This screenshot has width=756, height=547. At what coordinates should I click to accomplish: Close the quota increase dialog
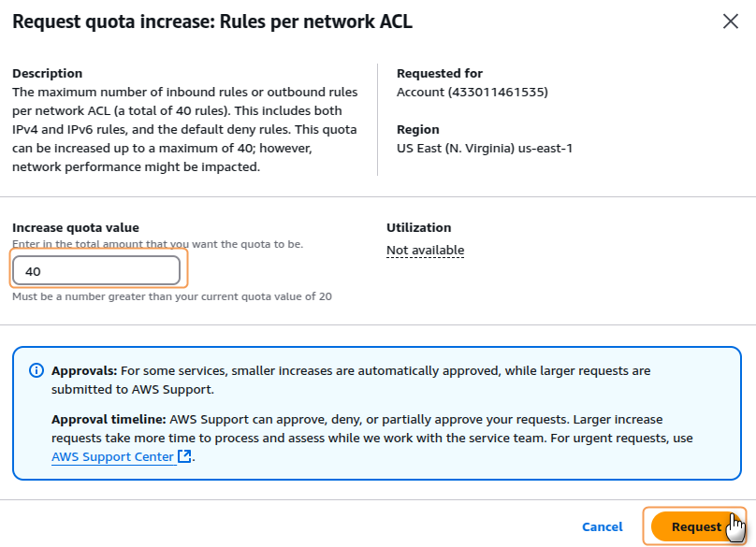tap(731, 22)
